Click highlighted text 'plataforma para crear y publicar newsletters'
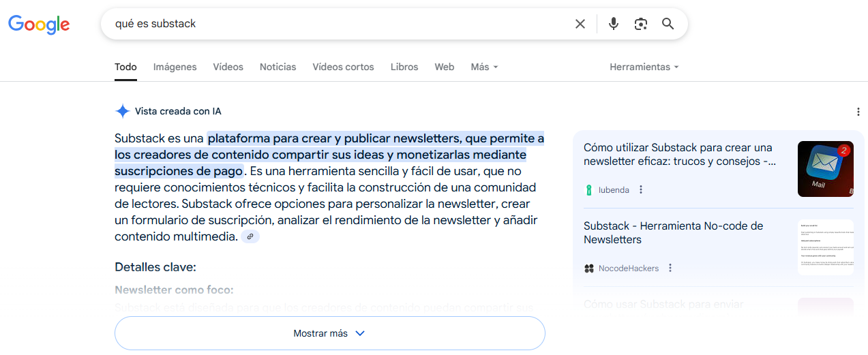The height and width of the screenshot is (355, 868). 333,139
